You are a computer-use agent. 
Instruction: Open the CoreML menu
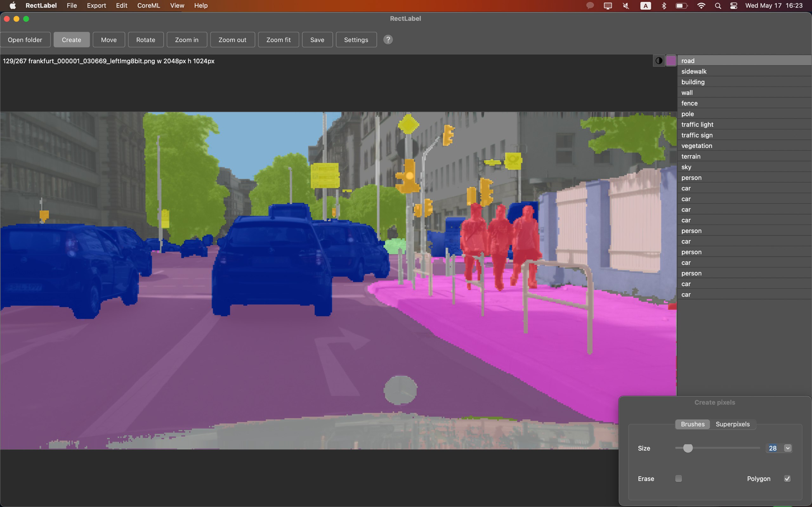(x=148, y=5)
